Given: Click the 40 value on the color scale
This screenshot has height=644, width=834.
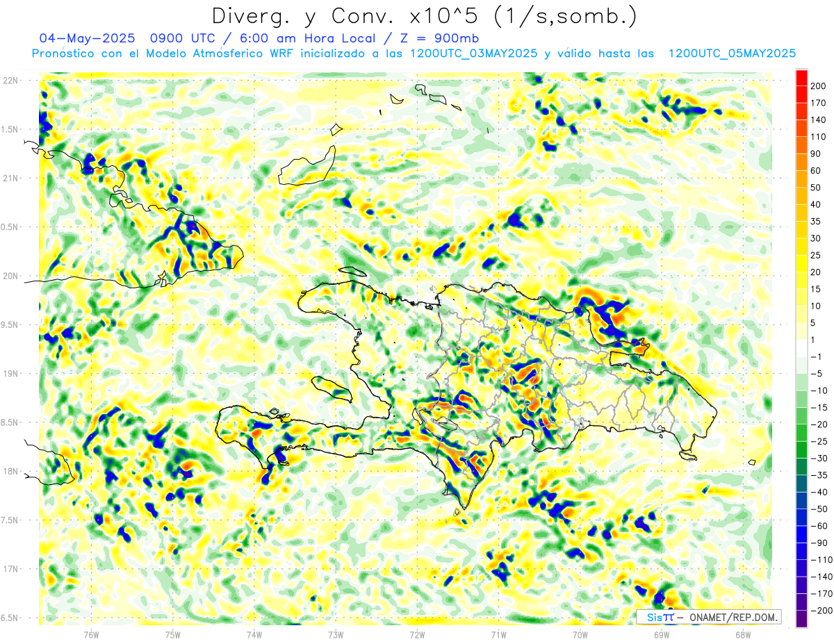Looking at the screenshot, I should pyautogui.click(x=817, y=204).
